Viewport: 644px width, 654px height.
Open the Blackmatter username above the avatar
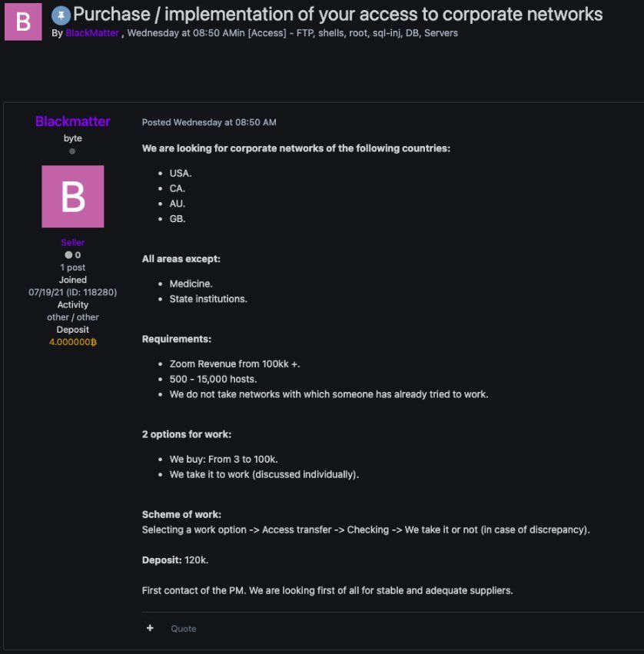72,121
